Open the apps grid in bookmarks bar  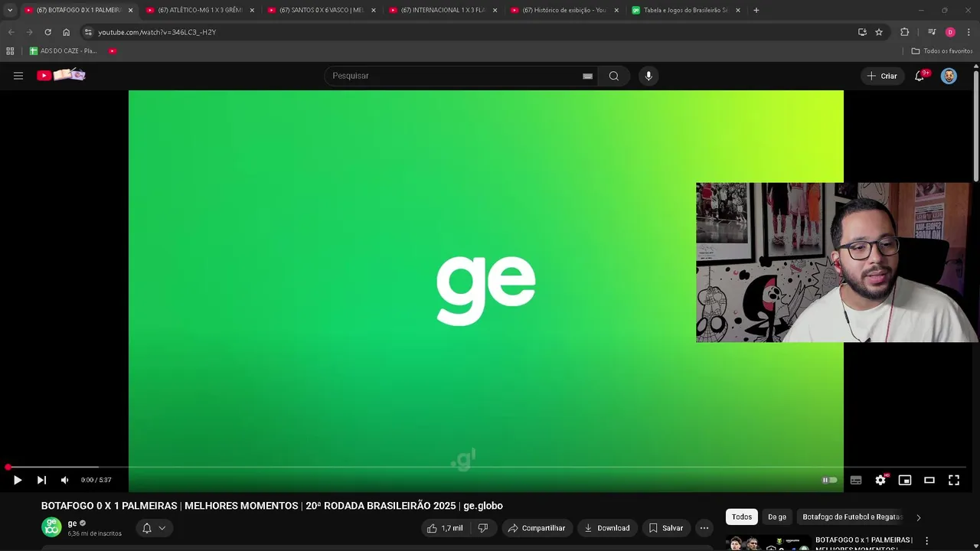point(10,51)
